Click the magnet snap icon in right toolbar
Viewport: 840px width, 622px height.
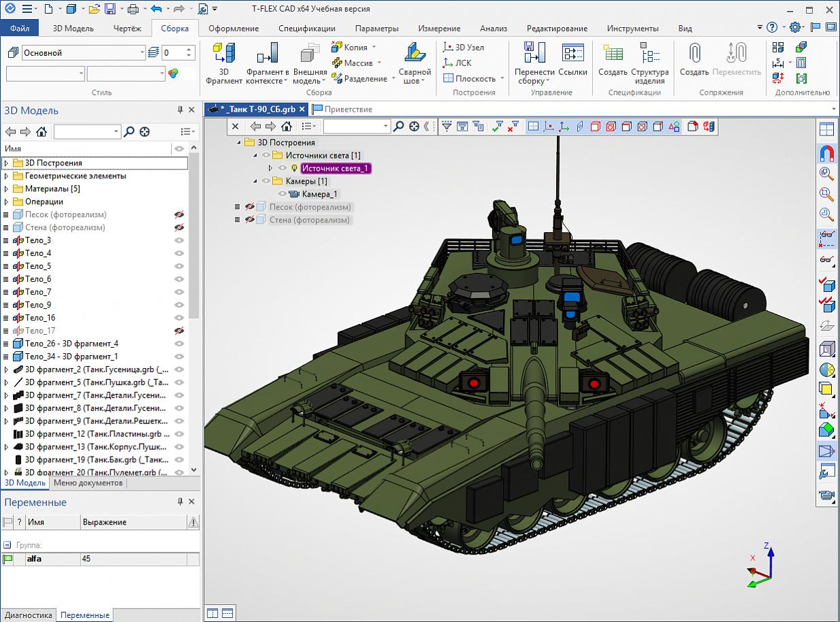click(x=827, y=153)
